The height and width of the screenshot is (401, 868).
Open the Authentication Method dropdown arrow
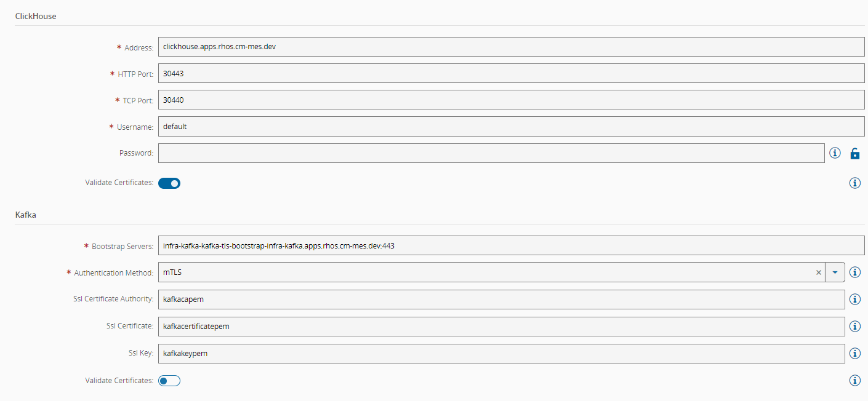click(835, 272)
